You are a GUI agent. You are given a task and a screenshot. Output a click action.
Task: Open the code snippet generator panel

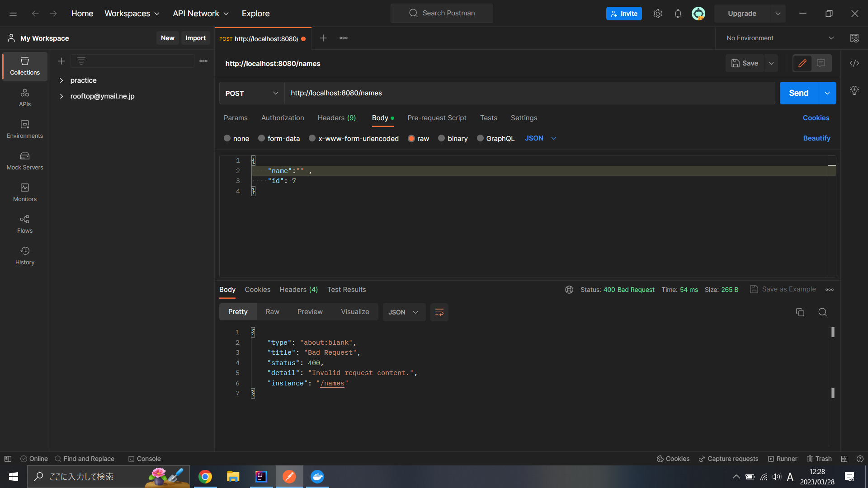click(x=854, y=63)
